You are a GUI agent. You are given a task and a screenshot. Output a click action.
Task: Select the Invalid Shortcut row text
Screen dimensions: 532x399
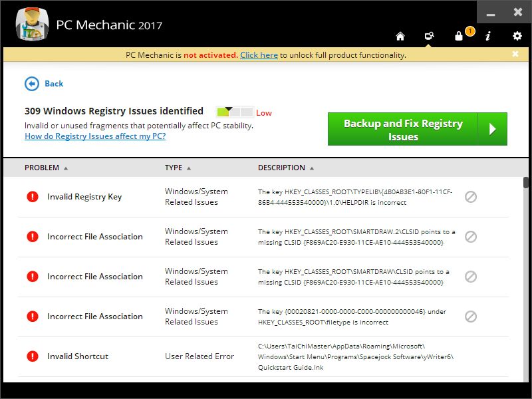(x=78, y=356)
